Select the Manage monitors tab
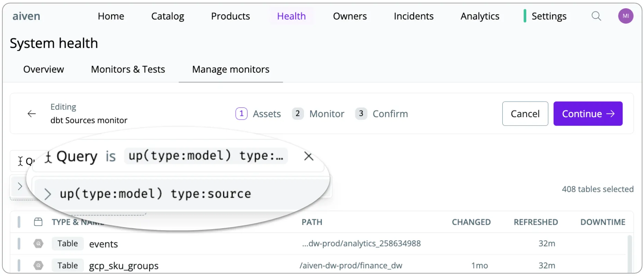 (231, 69)
